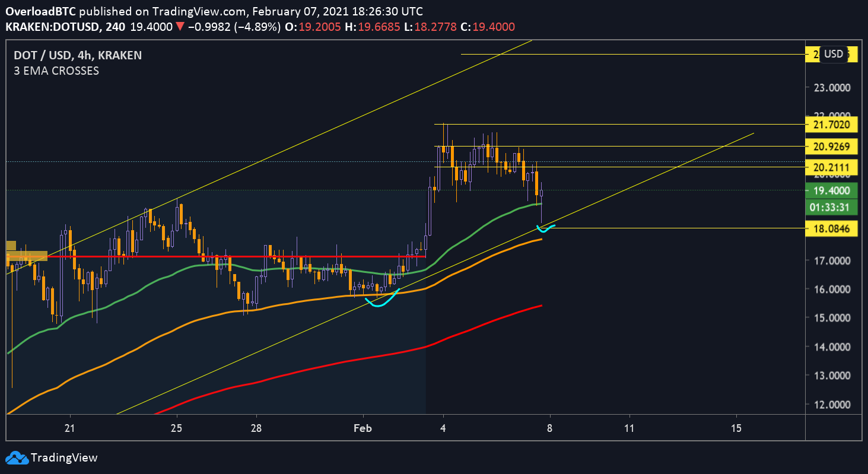This screenshot has width=868, height=474.
Task: Click the green 19.4000 current price label
Action: [832, 190]
